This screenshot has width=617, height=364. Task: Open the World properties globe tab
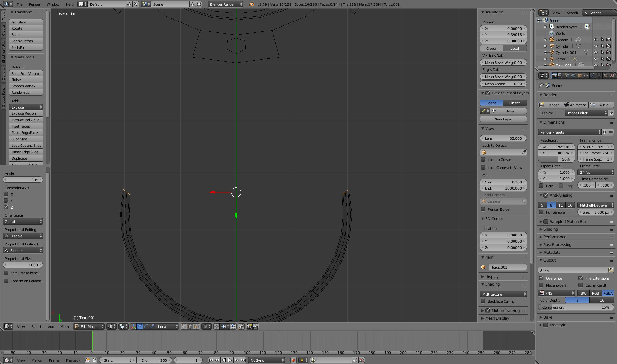click(x=573, y=75)
